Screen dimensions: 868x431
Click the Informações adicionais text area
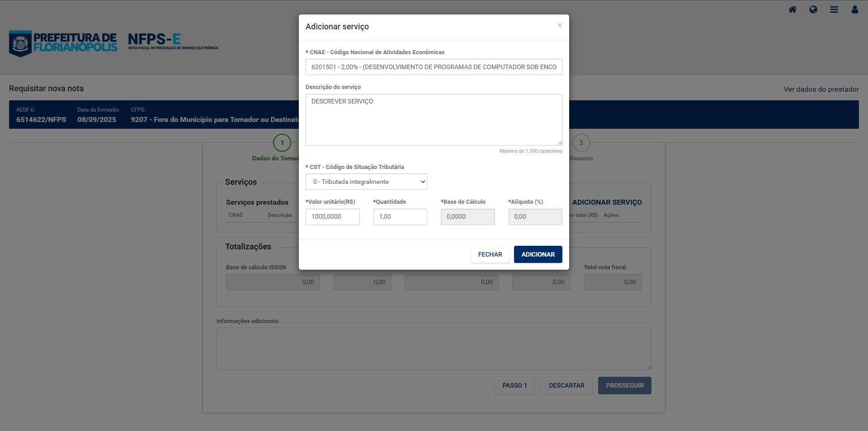pyautogui.click(x=434, y=349)
